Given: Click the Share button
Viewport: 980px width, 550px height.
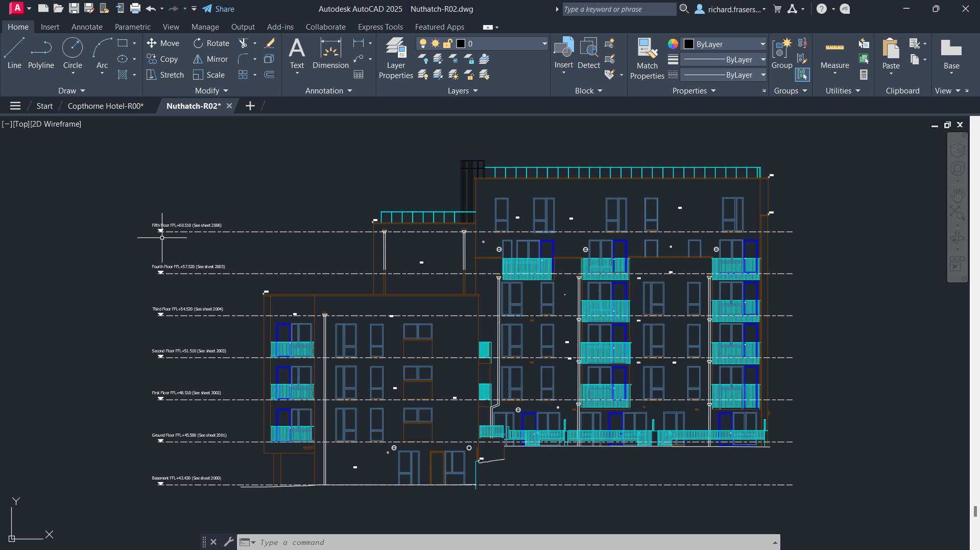Looking at the screenshot, I should 219,9.
